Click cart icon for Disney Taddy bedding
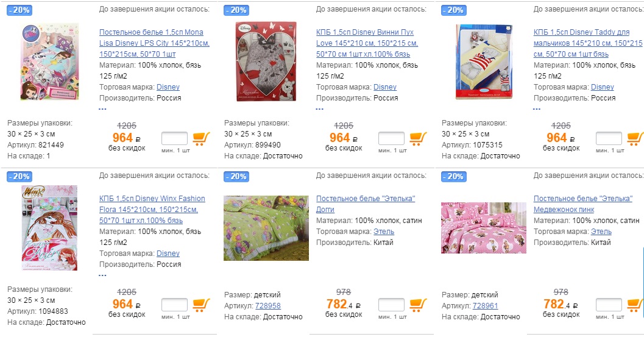This screenshot has height=337, width=644. point(635,138)
